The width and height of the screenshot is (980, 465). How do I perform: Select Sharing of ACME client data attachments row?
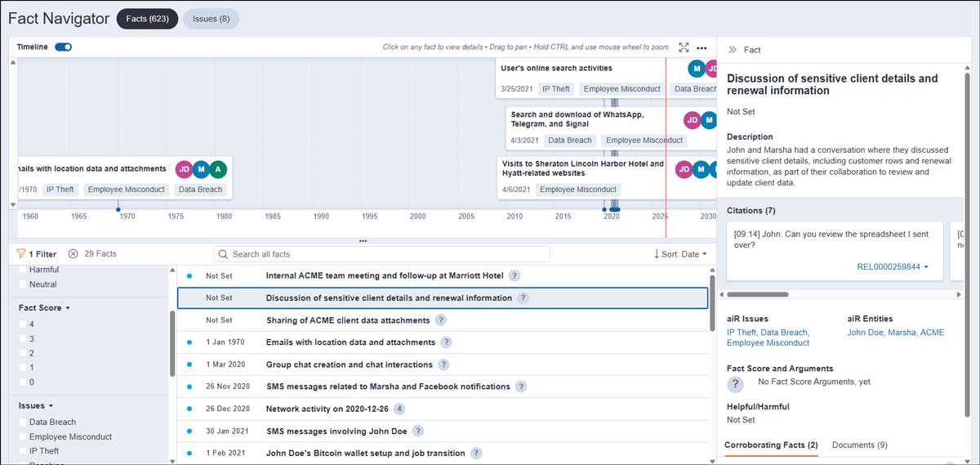tap(443, 320)
